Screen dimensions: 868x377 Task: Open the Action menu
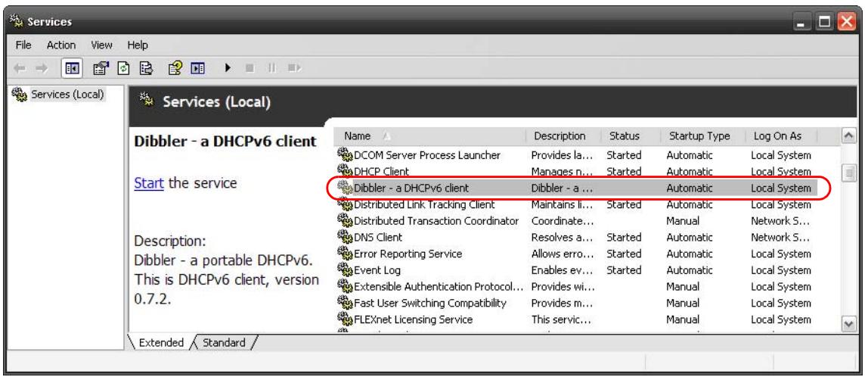point(61,45)
